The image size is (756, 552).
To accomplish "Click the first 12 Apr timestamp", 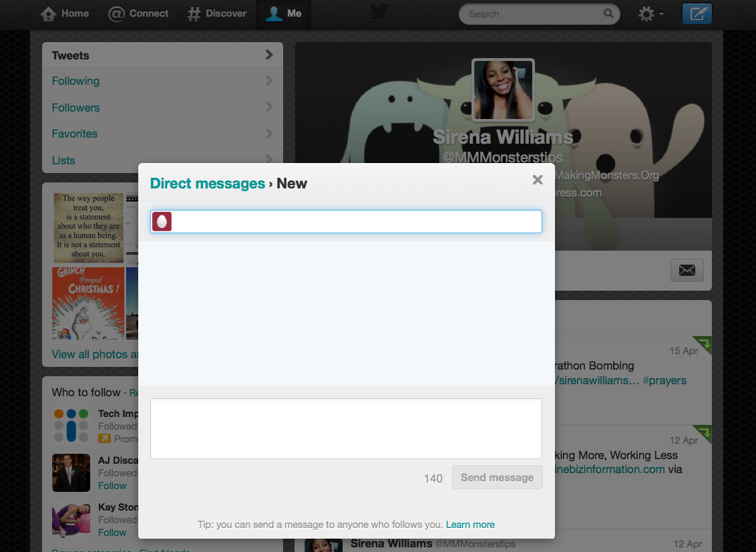I will pyautogui.click(x=683, y=440).
